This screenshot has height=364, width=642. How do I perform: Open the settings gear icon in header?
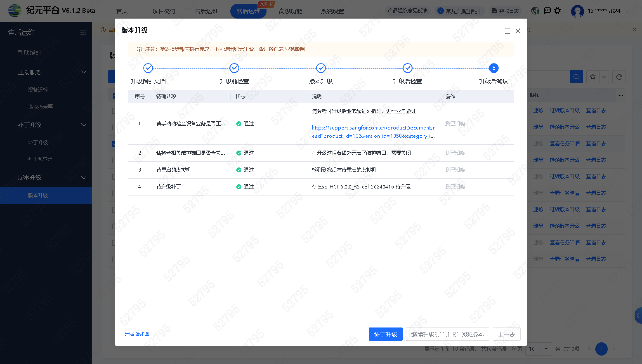click(x=557, y=11)
